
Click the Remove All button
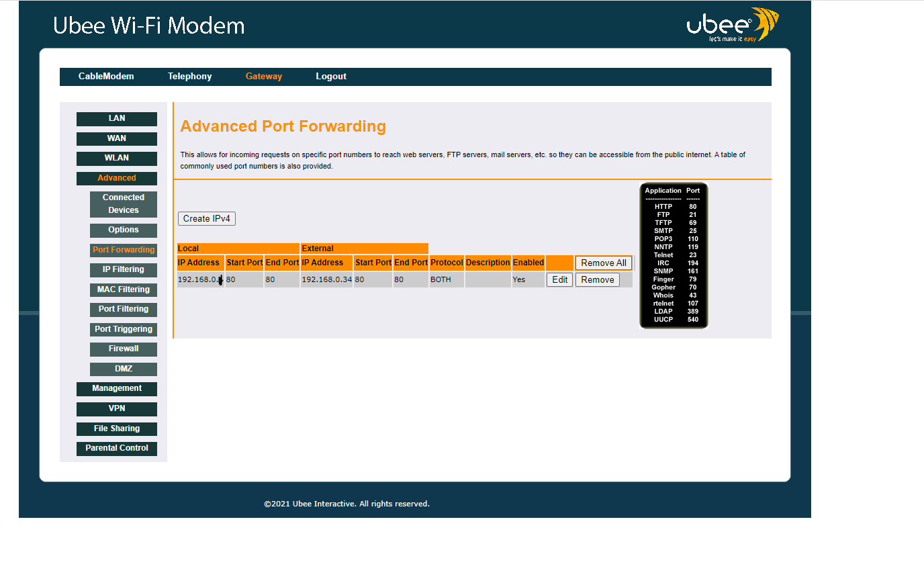604,263
